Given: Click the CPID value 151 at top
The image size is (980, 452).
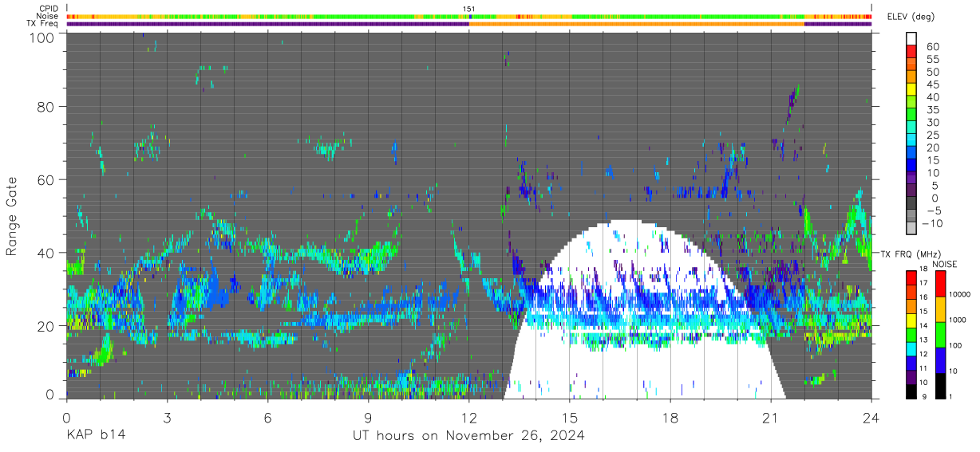Looking at the screenshot, I should click(469, 9).
